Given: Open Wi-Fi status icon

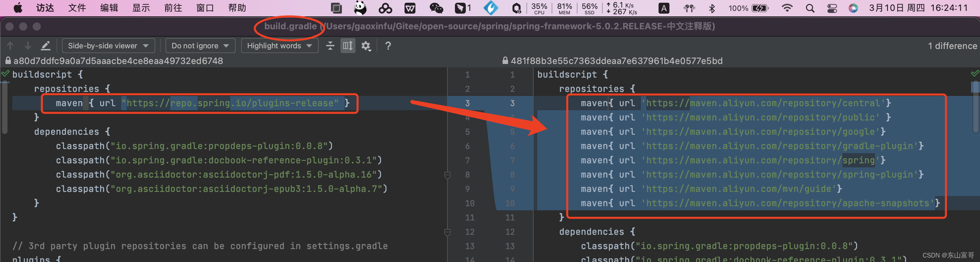Looking at the screenshot, I should 787,8.
